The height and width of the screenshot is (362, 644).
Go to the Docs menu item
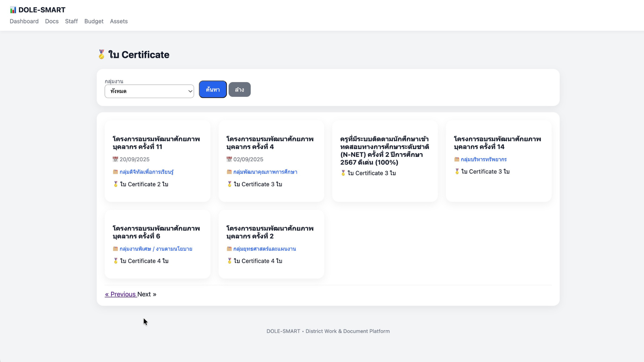52,21
